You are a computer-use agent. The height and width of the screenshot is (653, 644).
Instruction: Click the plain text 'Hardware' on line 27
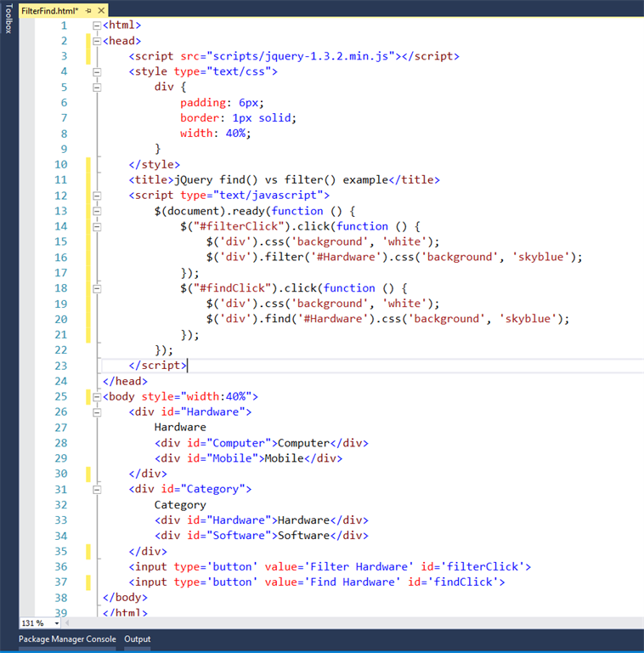coord(180,428)
